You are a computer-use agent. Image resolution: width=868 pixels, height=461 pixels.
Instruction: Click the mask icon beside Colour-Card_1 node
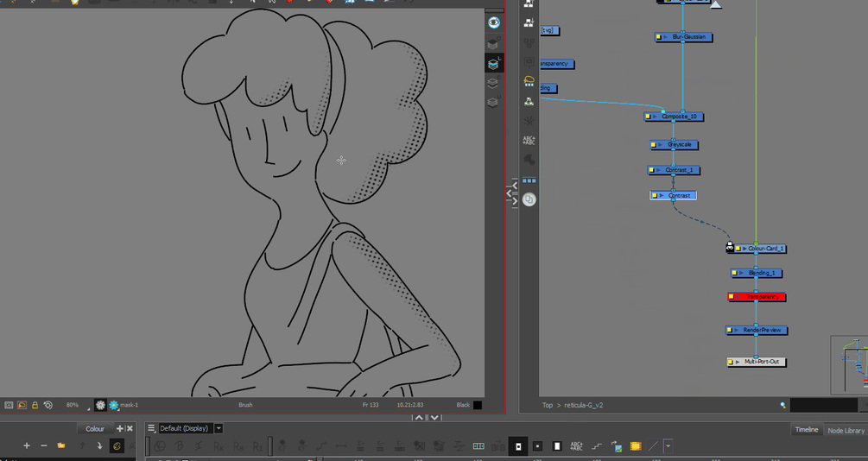coord(730,248)
